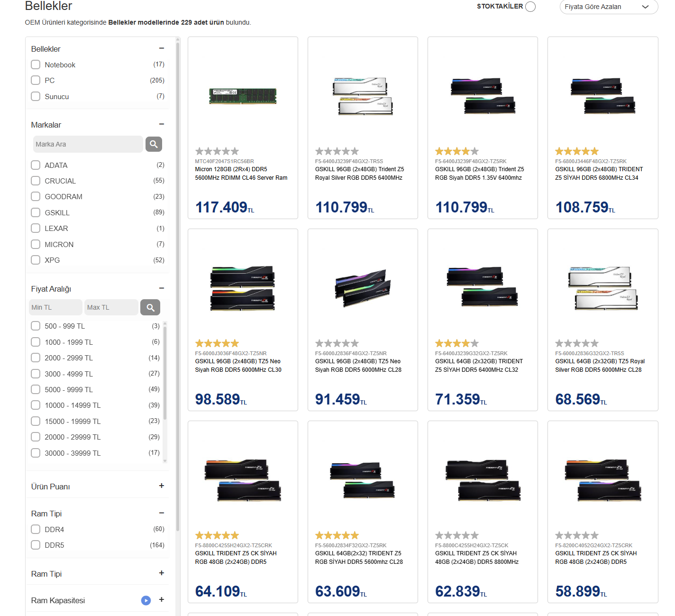675x616 pixels.
Task: Collapse the Fiyat Aralığı filter section
Action: tap(162, 288)
